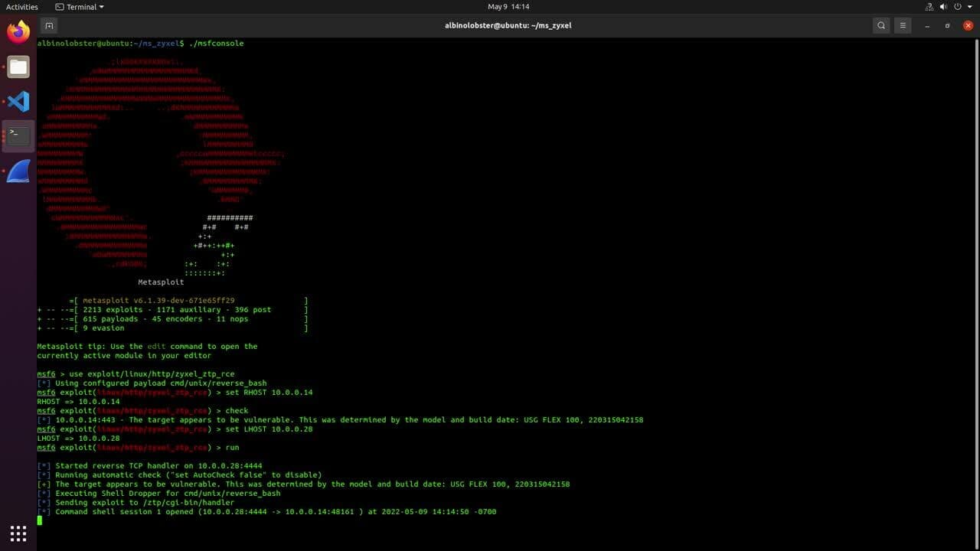Minimize the terminal window
This screenshot has width=980, height=551.
(926, 25)
